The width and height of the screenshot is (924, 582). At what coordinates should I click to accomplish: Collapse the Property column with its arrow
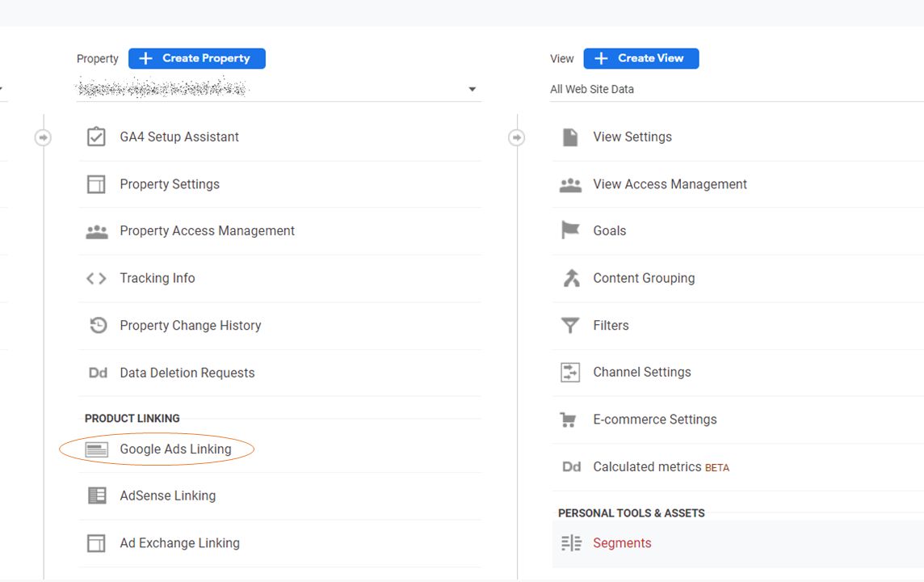[x=43, y=137]
